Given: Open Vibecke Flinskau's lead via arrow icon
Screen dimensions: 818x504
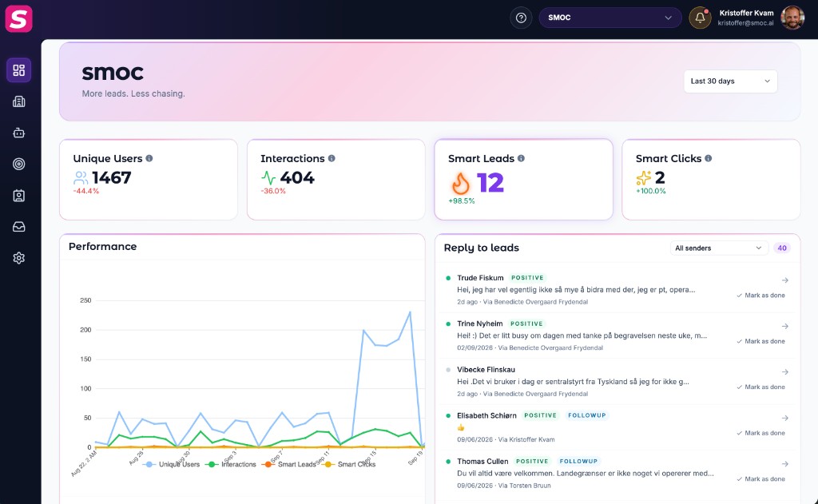Looking at the screenshot, I should click(784, 372).
